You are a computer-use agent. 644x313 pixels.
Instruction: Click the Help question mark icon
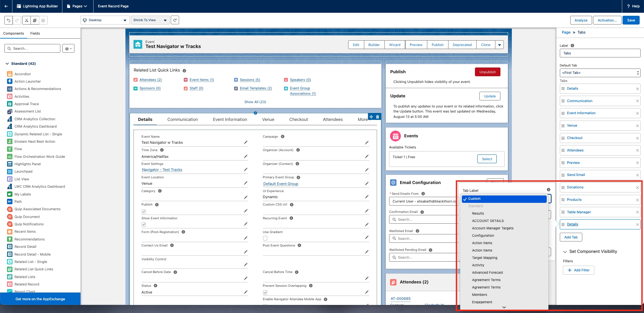point(628,6)
